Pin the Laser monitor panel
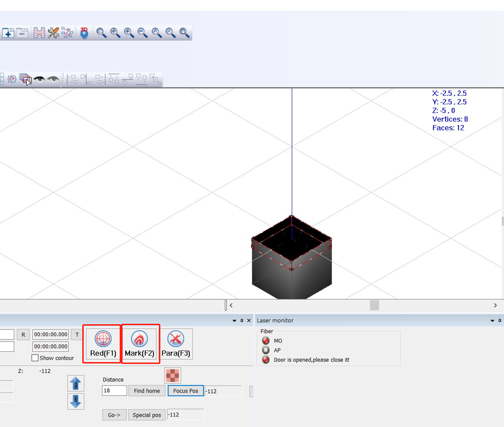504x427 pixels. pyautogui.click(x=500, y=320)
